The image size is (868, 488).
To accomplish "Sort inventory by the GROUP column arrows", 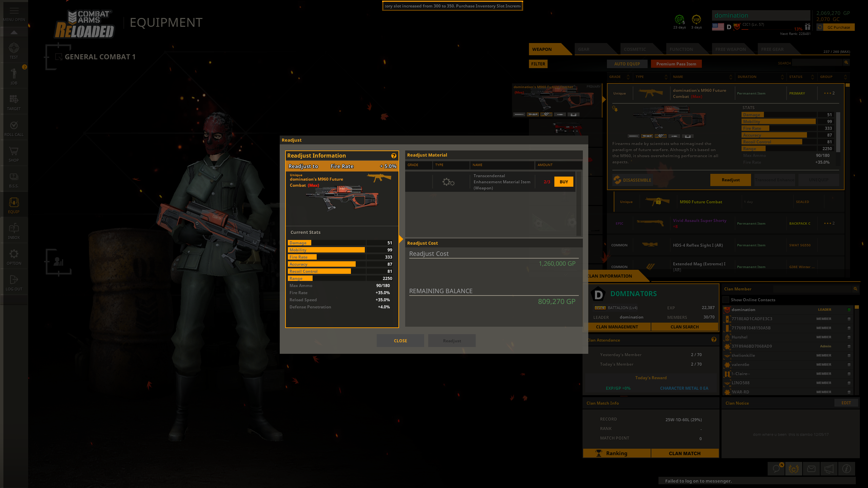I will (x=845, y=77).
